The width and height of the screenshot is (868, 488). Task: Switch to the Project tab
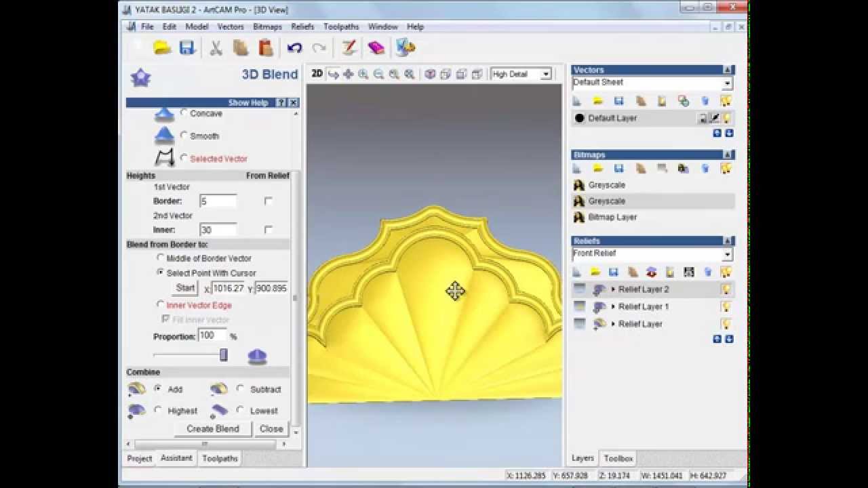pyautogui.click(x=140, y=458)
